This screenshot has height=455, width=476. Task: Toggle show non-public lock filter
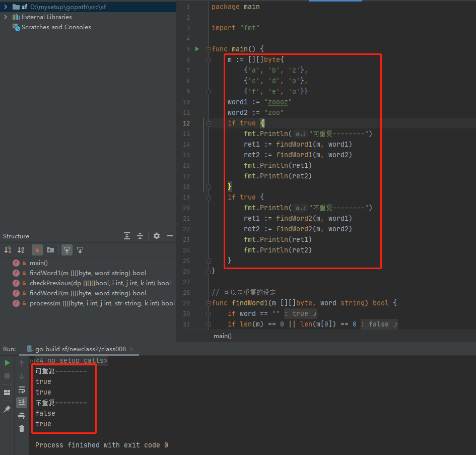[x=37, y=250]
